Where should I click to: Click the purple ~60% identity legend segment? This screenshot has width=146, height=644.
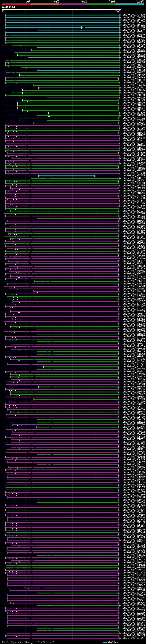point(73,4)
